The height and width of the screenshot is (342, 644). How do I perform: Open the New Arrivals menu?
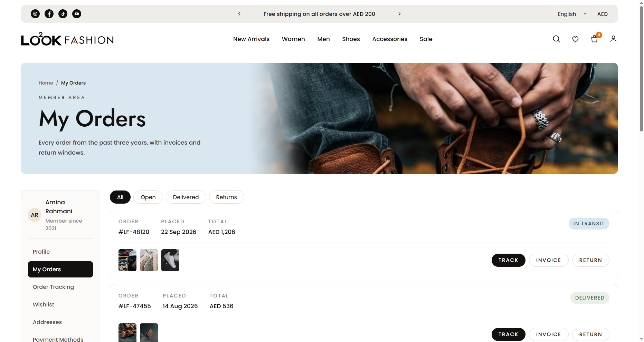tap(251, 39)
